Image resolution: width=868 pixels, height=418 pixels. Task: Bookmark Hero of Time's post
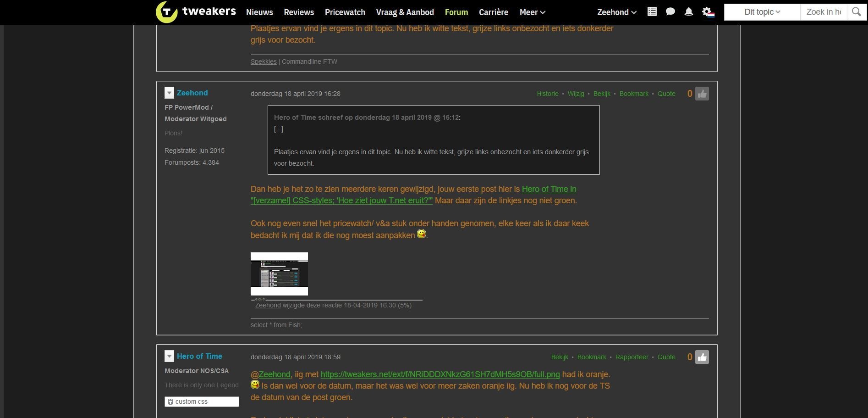(592, 357)
